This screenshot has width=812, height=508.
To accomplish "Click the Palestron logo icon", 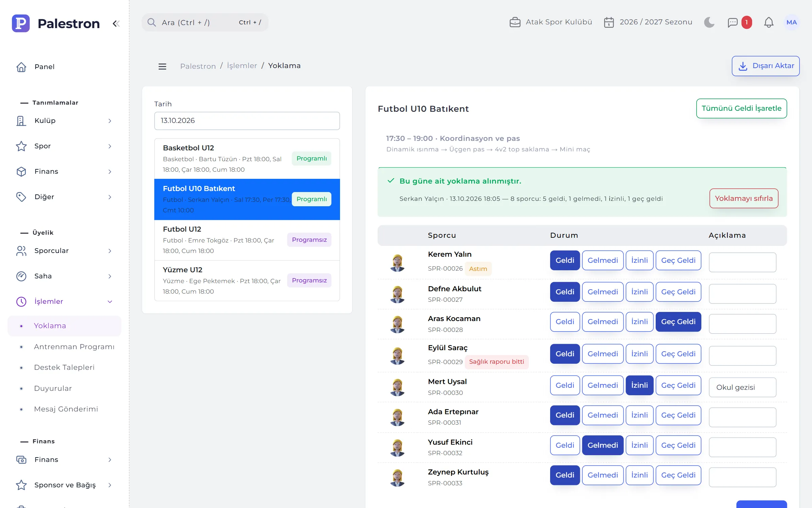I will 21,23.
